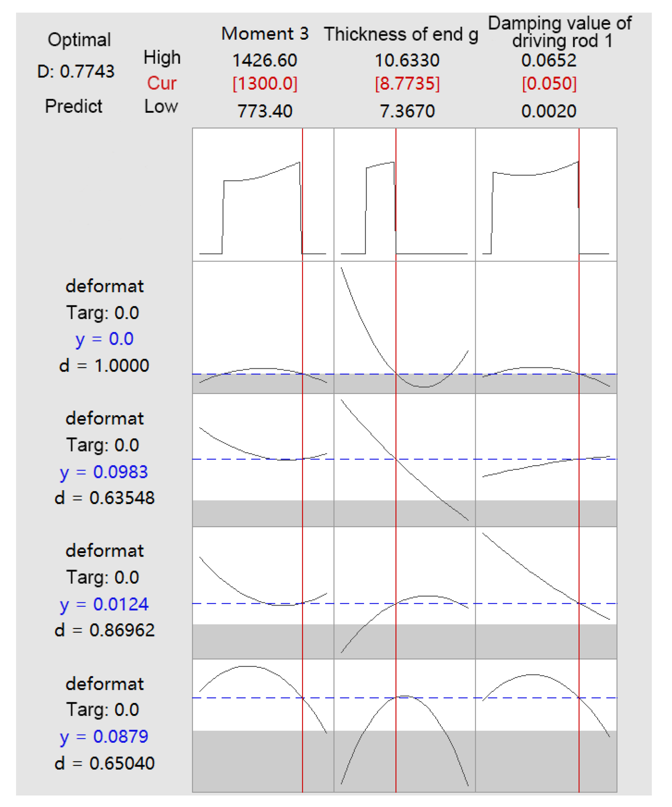Click the Cur label above the current settings
Screen dimensions: 672x807
pos(161,83)
